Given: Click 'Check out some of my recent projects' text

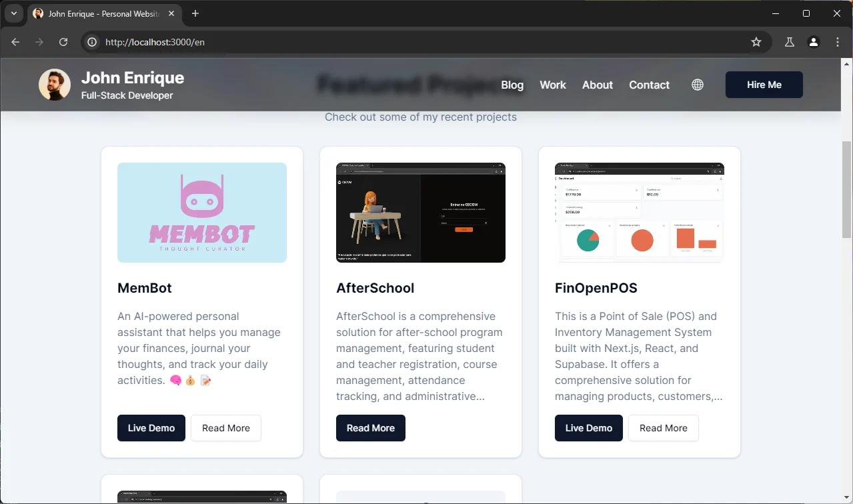Looking at the screenshot, I should click(x=421, y=117).
